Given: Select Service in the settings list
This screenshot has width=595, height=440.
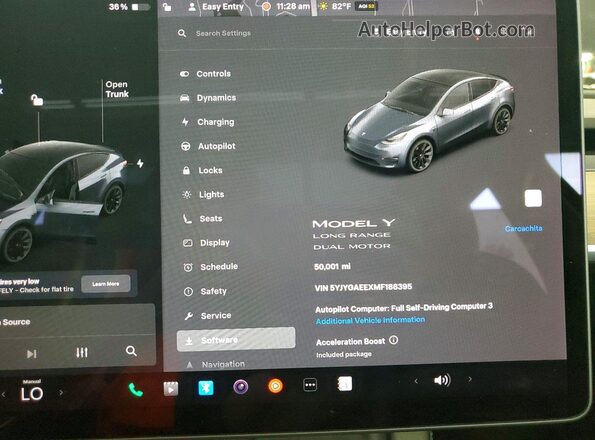Looking at the screenshot, I should [208, 316].
